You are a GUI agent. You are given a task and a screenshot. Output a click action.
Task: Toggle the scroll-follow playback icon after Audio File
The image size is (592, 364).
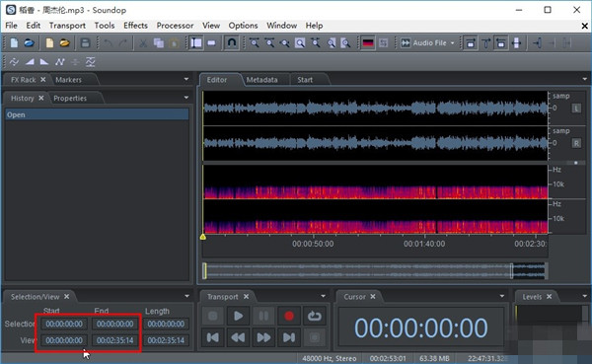[x=471, y=42]
